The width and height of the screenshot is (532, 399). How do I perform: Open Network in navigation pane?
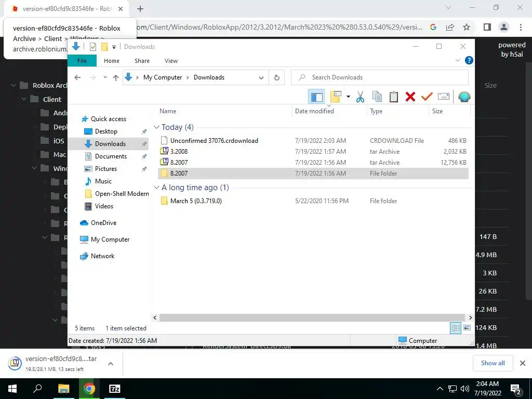102,256
